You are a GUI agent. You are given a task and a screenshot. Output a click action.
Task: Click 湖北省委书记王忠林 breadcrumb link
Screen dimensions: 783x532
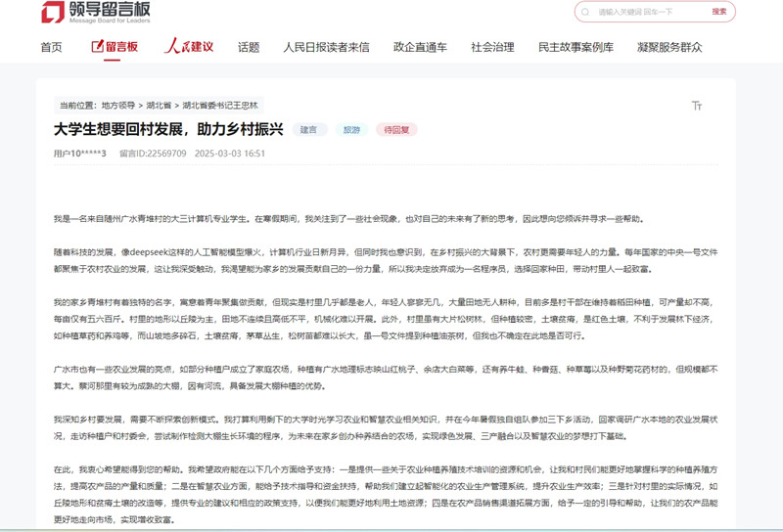pos(220,106)
